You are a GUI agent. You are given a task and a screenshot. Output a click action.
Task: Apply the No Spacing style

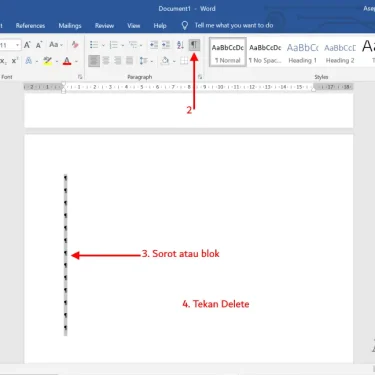(265, 53)
